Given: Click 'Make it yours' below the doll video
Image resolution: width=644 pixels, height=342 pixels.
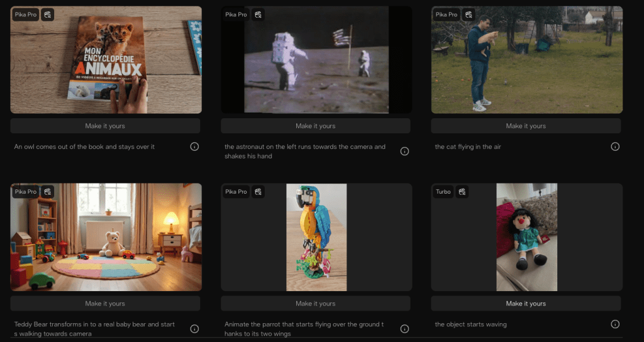Looking at the screenshot, I should [526, 304].
